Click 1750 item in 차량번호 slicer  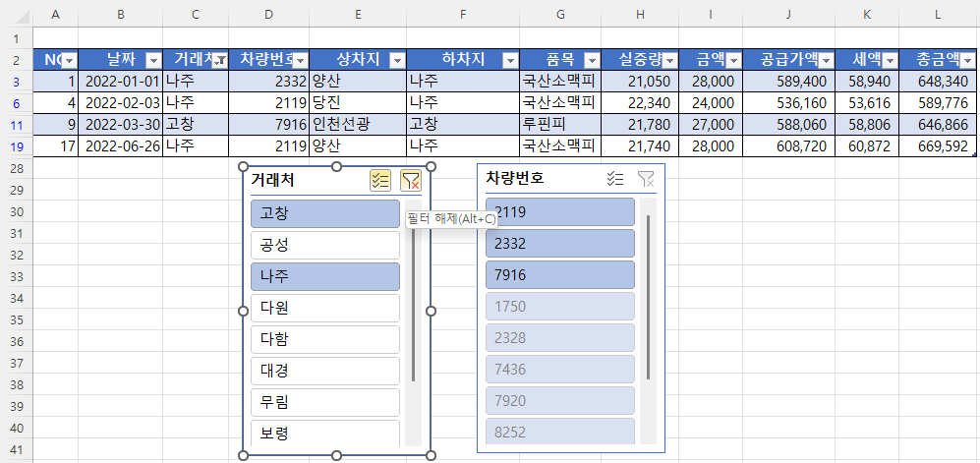click(560, 306)
